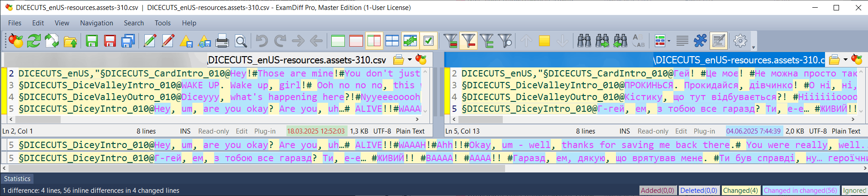Click the left pane file path combo box

click(x=196, y=60)
